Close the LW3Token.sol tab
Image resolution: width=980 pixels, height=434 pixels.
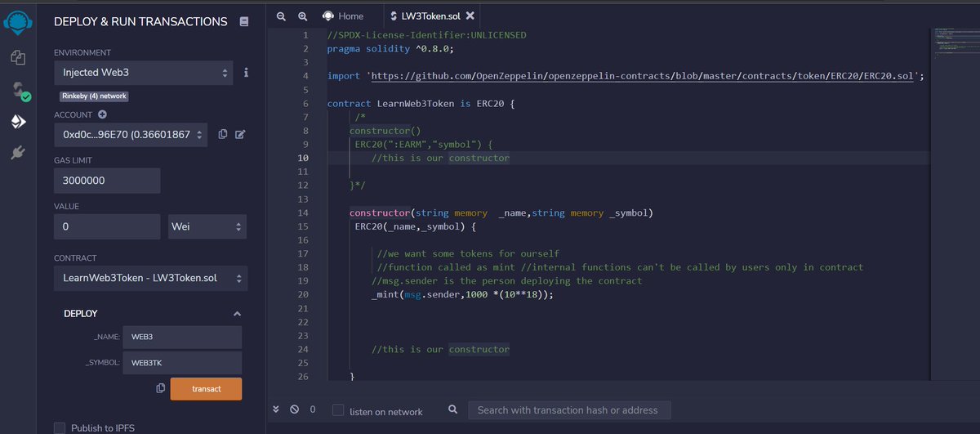pyautogui.click(x=470, y=16)
